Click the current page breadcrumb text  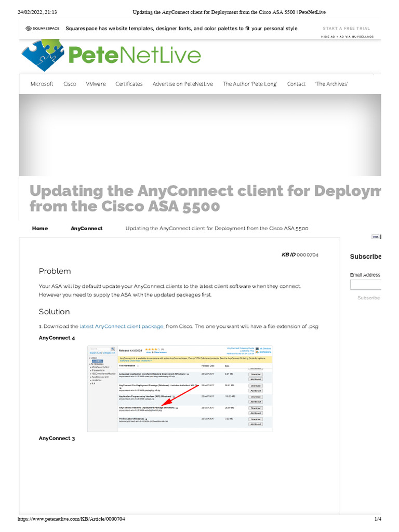(x=217, y=229)
